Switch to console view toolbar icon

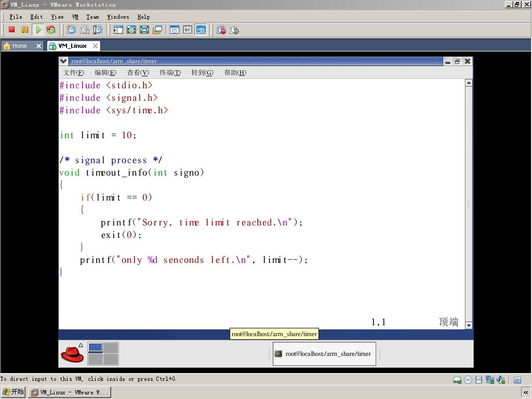pyautogui.click(x=201, y=30)
